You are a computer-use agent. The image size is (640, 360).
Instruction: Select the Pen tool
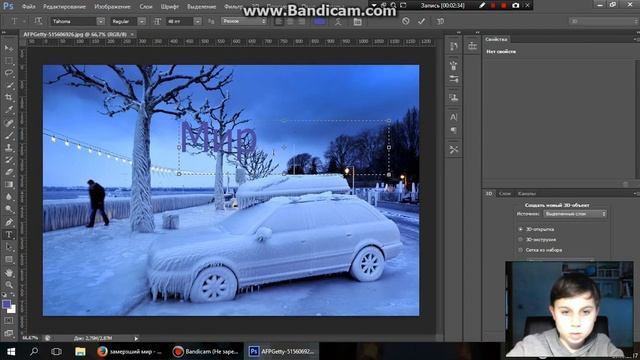(9, 222)
